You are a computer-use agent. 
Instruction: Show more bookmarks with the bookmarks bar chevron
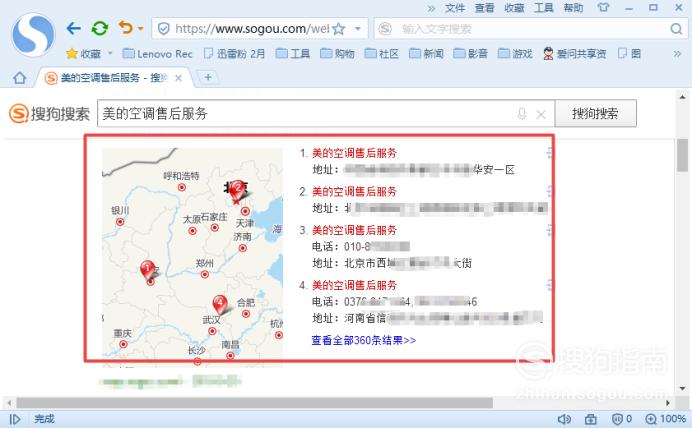tap(677, 54)
